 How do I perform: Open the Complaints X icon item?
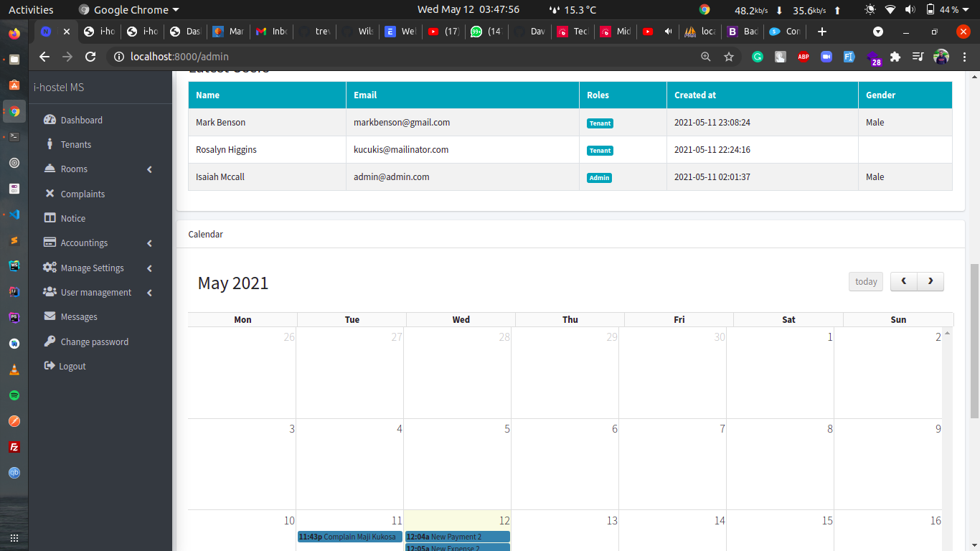click(50, 194)
